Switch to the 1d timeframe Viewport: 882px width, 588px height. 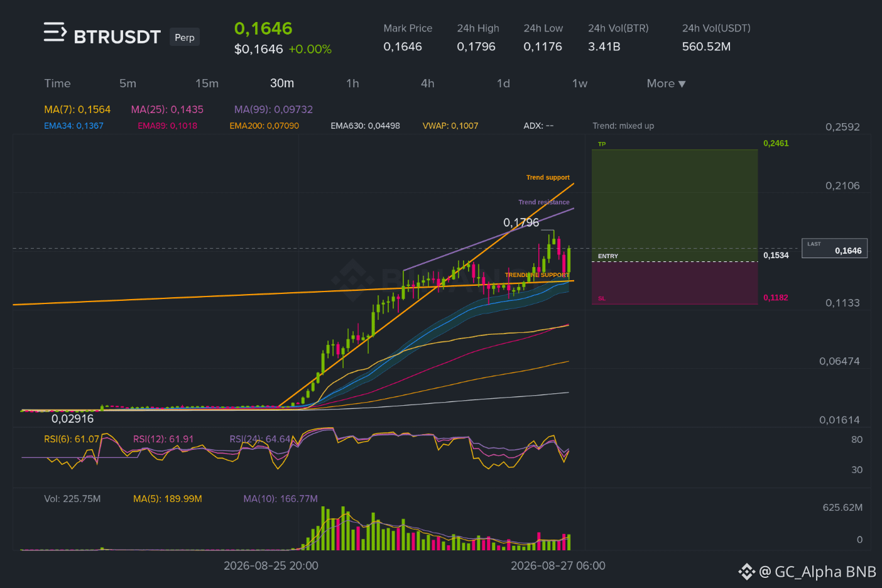pyautogui.click(x=503, y=84)
